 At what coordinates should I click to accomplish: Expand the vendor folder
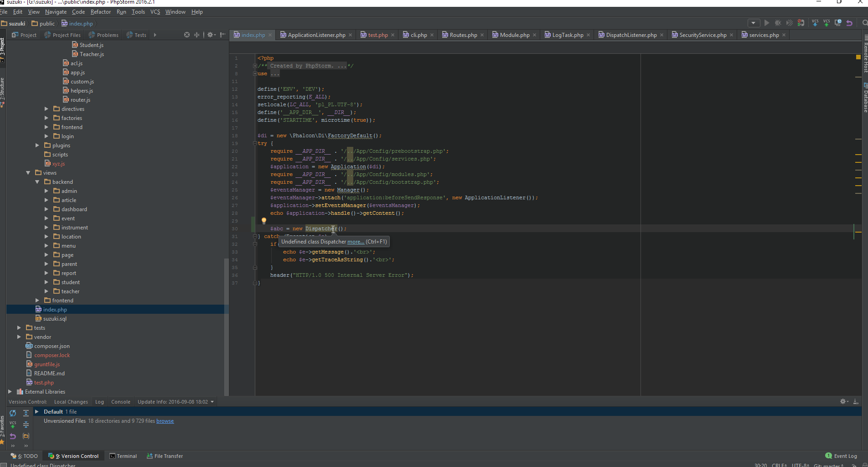click(x=19, y=337)
